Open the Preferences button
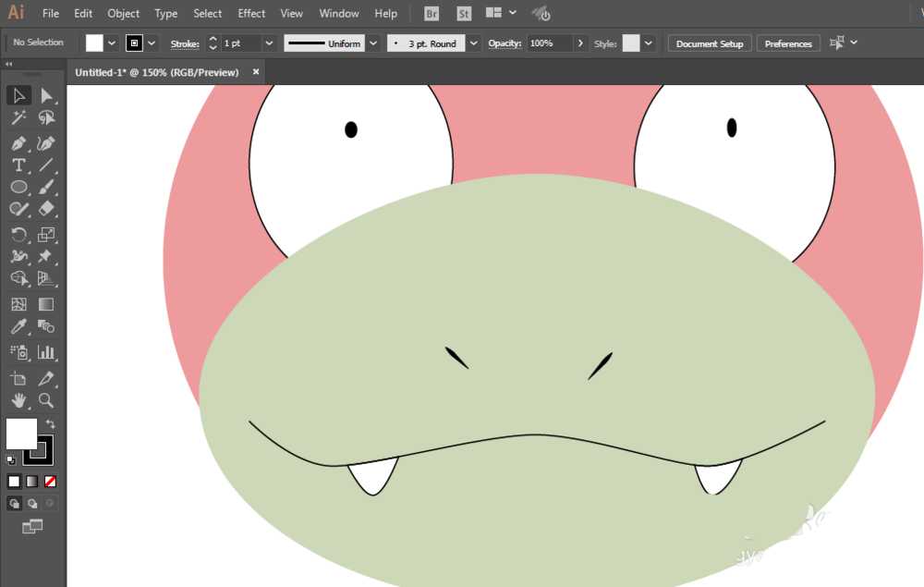 [788, 43]
